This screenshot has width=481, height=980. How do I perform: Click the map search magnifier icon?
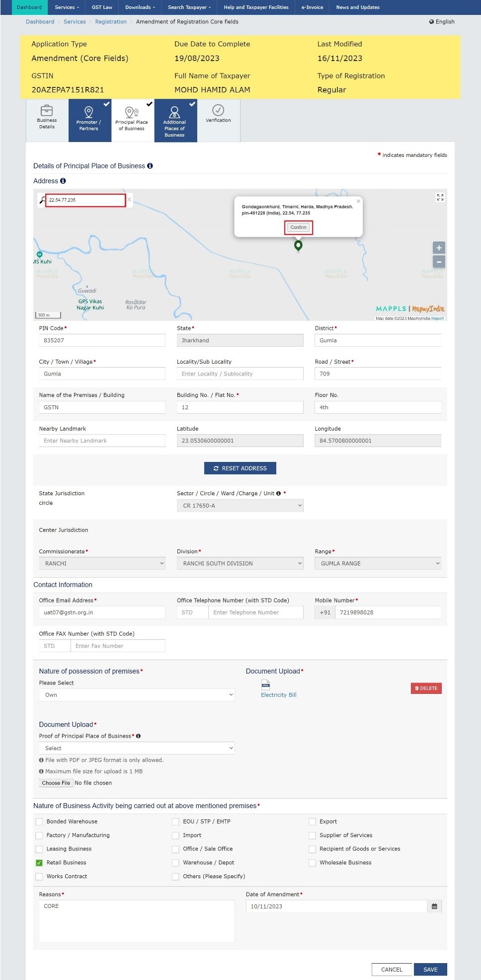coord(43,200)
